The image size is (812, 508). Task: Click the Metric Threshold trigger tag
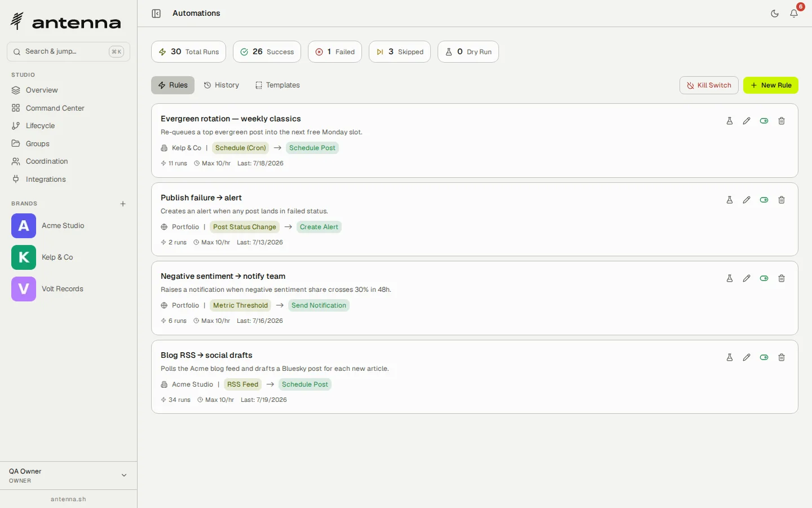[240, 305]
